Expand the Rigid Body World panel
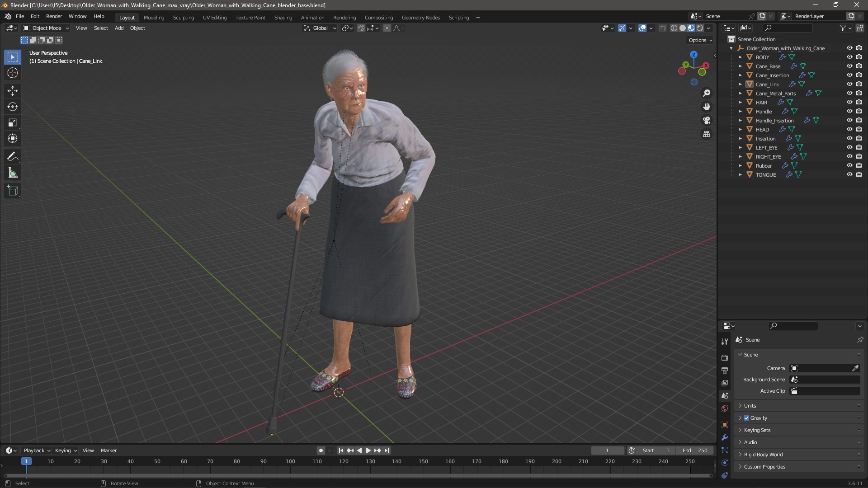868x488 pixels. [x=763, y=455]
